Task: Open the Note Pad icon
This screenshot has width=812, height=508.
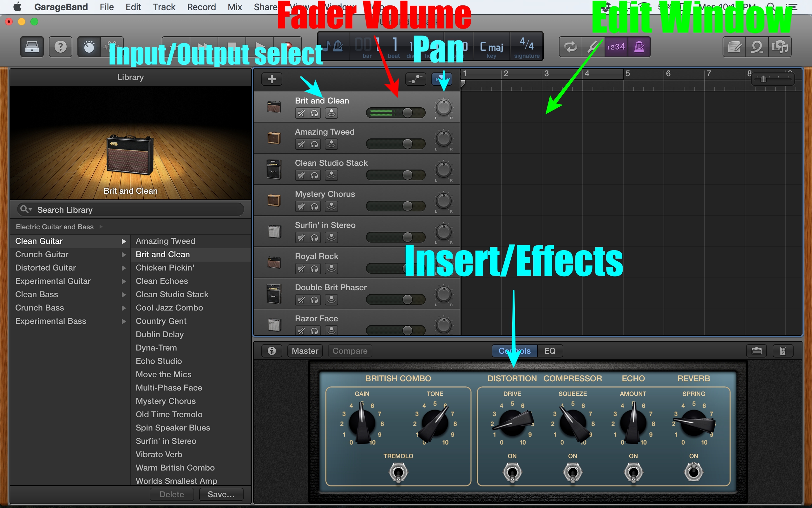Action: pos(734,47)
